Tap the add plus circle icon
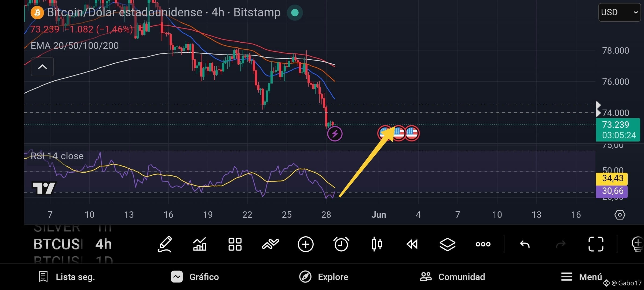This screenshot has height=290, width=644. (x=306, y=244)
